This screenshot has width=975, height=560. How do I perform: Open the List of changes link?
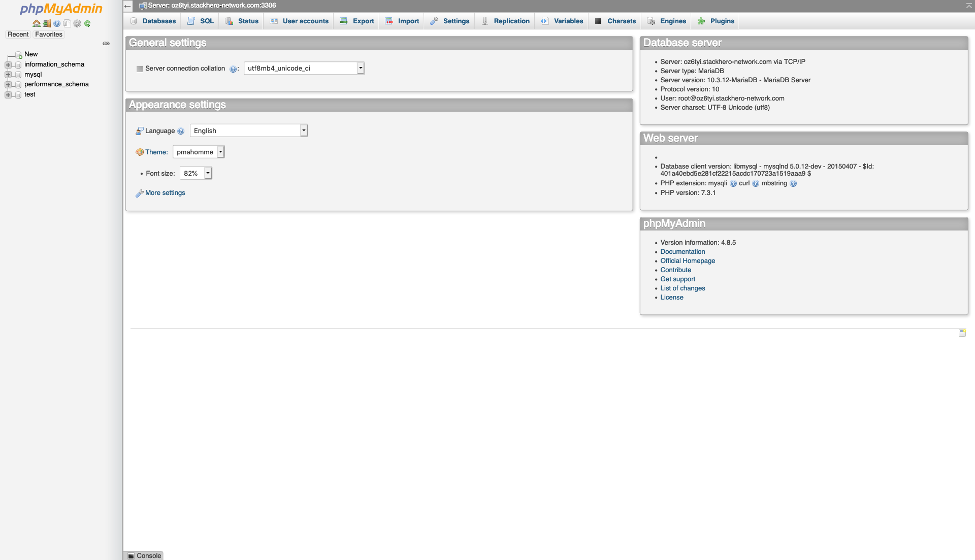click(x=682, y=288)
